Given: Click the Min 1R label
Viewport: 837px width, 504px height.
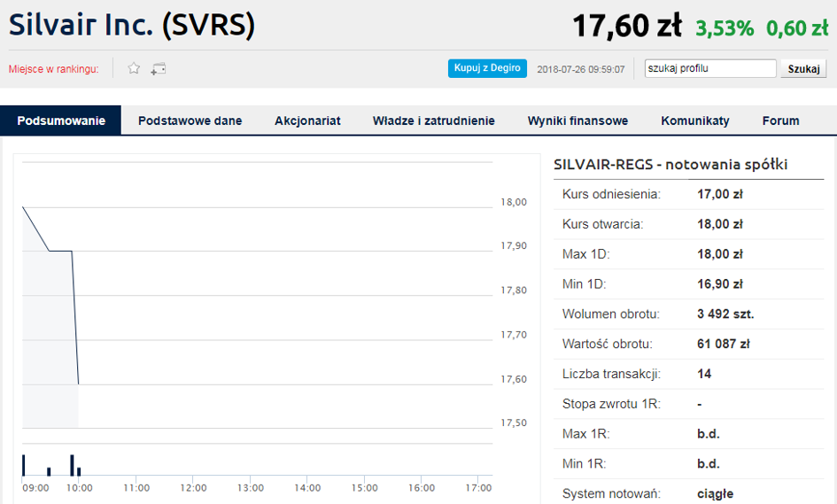Looking at the screenshot, I should point(584,463).
